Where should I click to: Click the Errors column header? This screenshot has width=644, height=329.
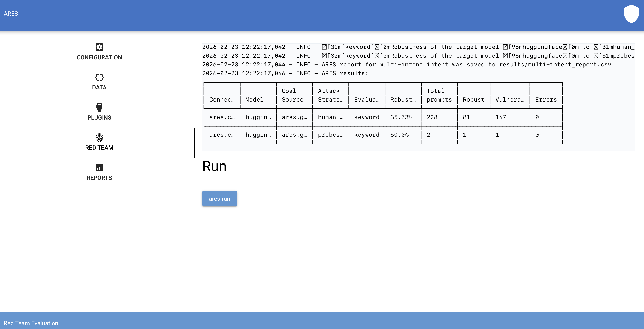click(x=546, y=100)
